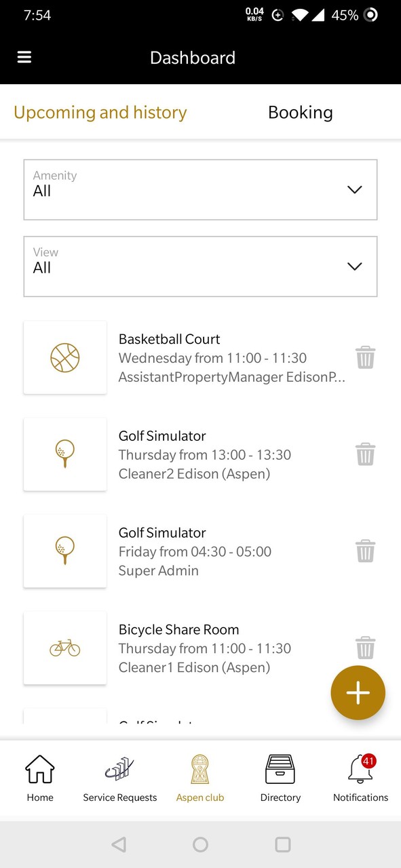401x868 pixels.
Task: Open the Home tab icon
Action: point(39,768)
